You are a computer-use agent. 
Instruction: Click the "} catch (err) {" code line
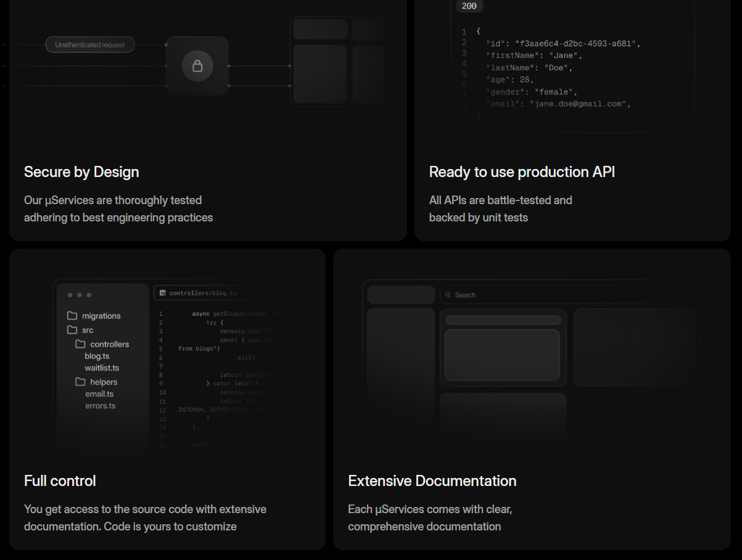coord(233,384)
